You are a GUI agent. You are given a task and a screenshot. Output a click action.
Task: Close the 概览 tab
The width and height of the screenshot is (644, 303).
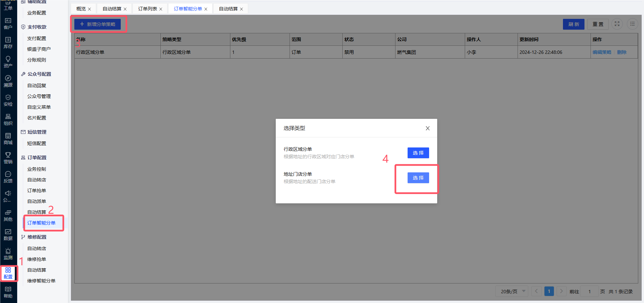[x=89, y=9]
